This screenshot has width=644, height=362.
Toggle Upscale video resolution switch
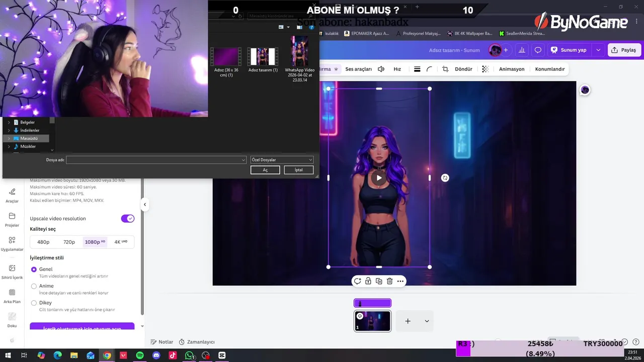tap(128, 219)
